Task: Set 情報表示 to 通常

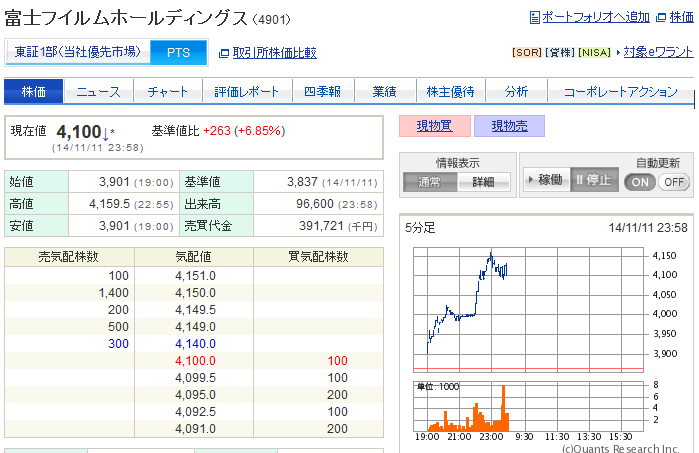Action: 430,182
